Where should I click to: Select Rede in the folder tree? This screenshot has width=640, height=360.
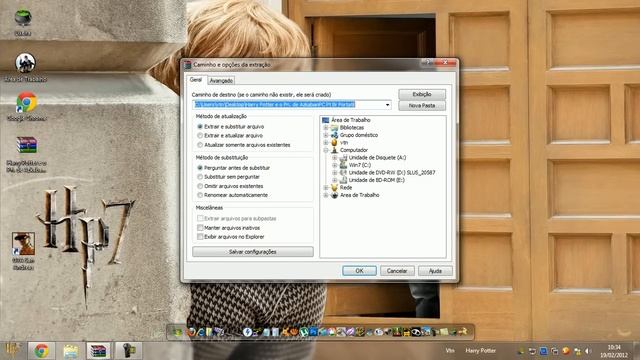coord(346,188)
